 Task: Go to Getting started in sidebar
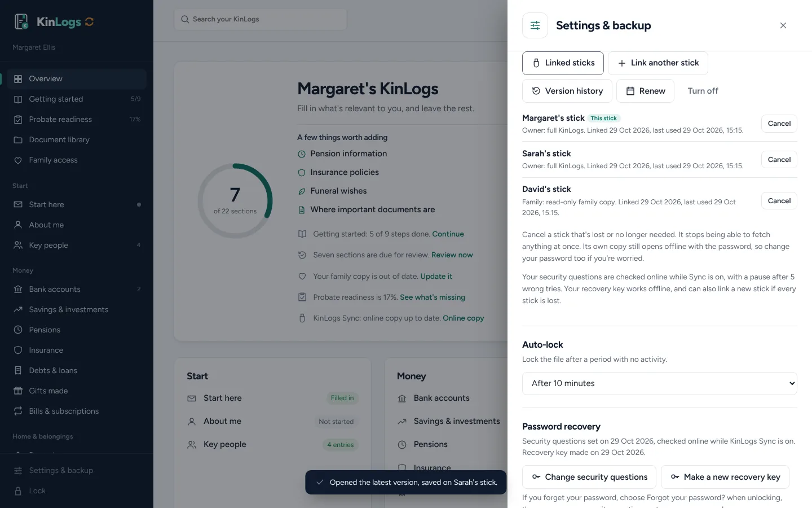point(77,99)
